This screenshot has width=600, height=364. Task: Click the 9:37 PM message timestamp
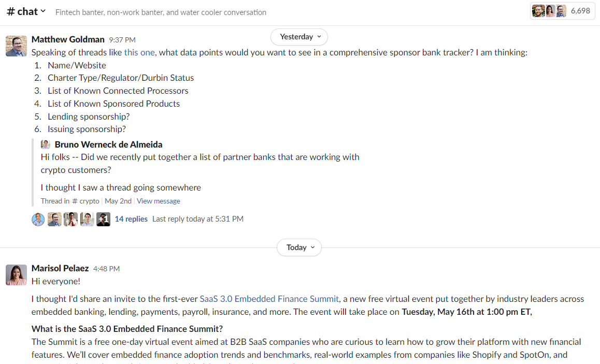coord(122,40)
